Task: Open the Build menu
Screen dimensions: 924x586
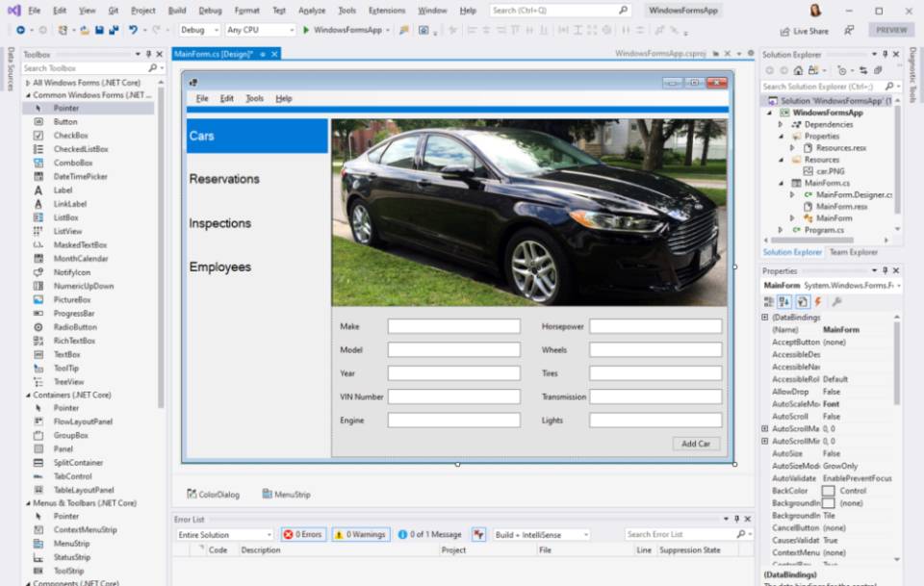Action: (177, 11)
